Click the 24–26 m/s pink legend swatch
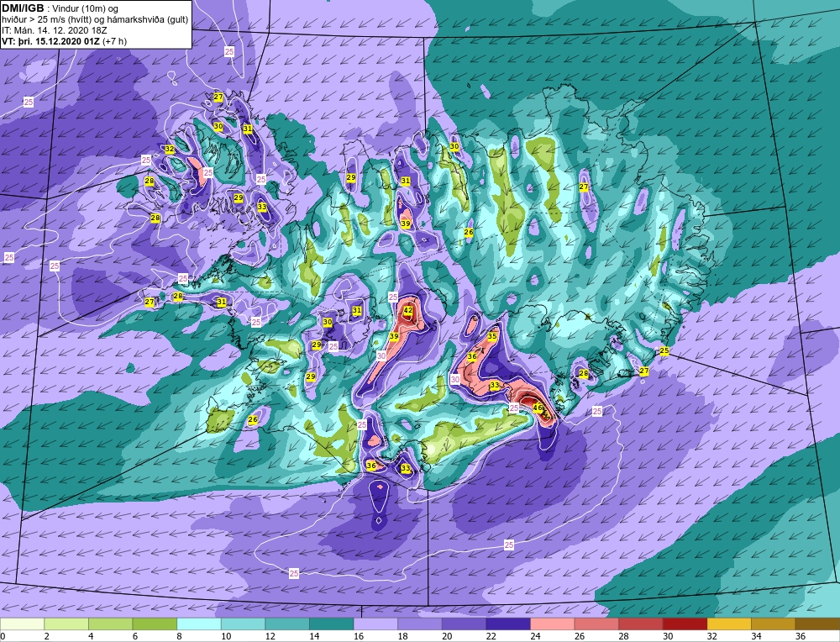The height and width of the screenshot is (642, 840). point(553,624)
